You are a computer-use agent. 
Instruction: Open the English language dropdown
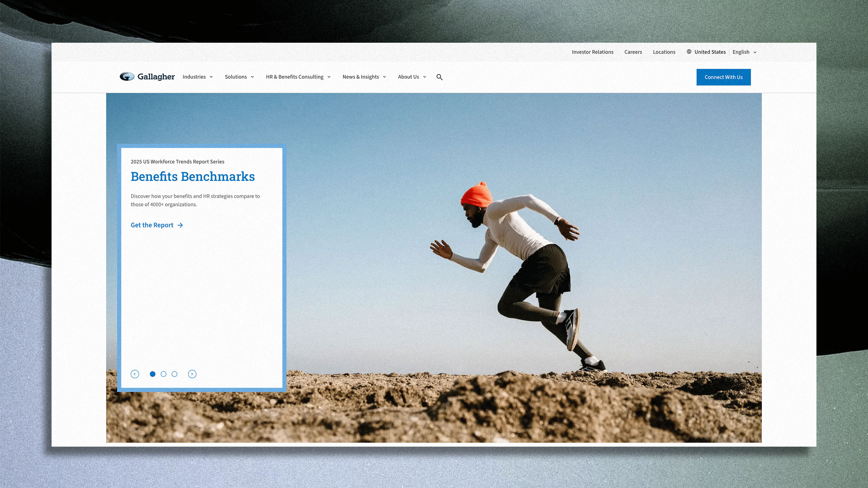[x=745, y=52]
